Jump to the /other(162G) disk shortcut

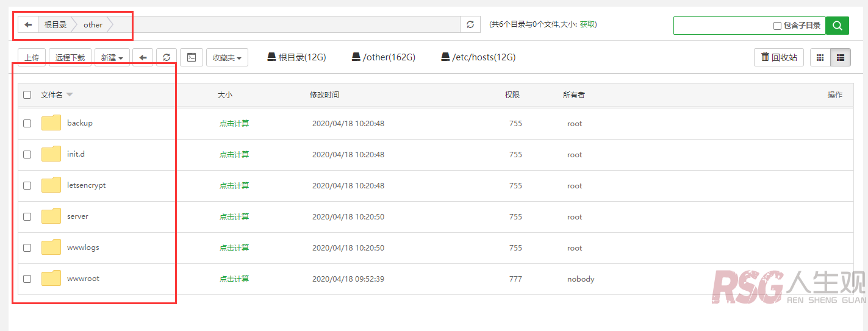pyautogui.click(x=383, y=57)
